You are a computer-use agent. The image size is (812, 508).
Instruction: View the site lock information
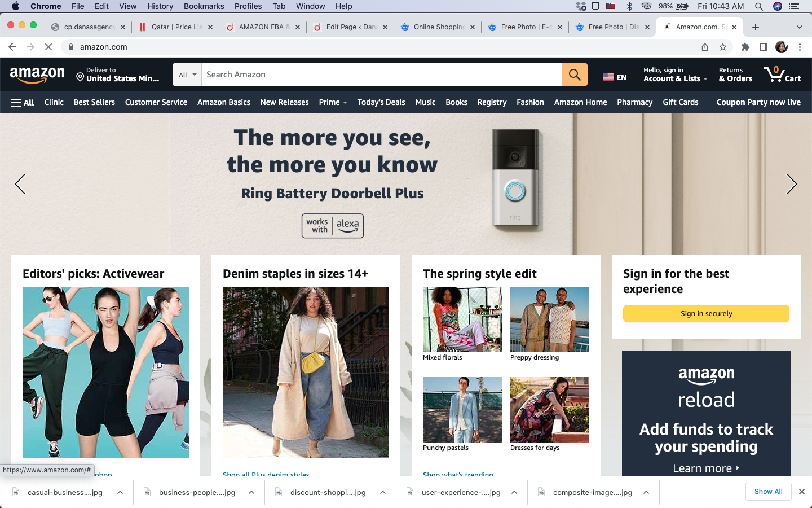tap(71, 47)
